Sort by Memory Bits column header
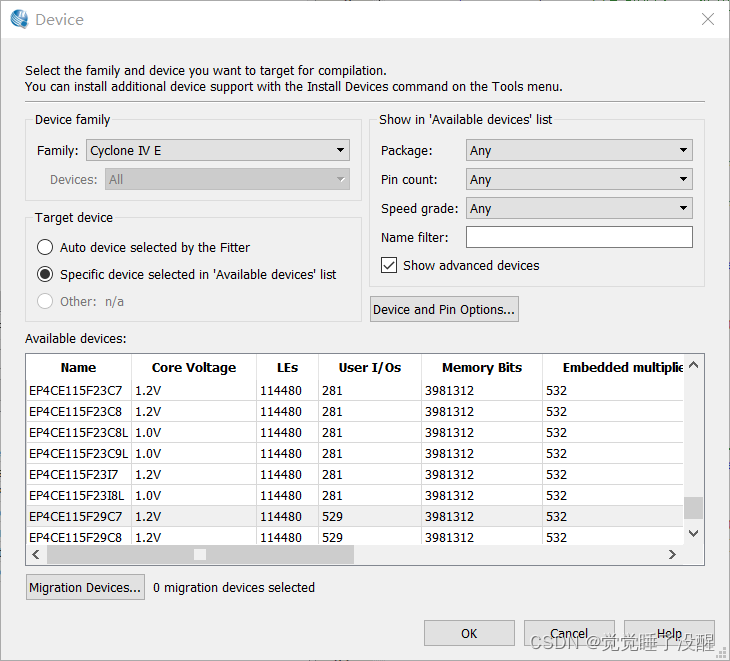Image resolution: width=730 pixels, height=661 pixels. tap(482, 367)
